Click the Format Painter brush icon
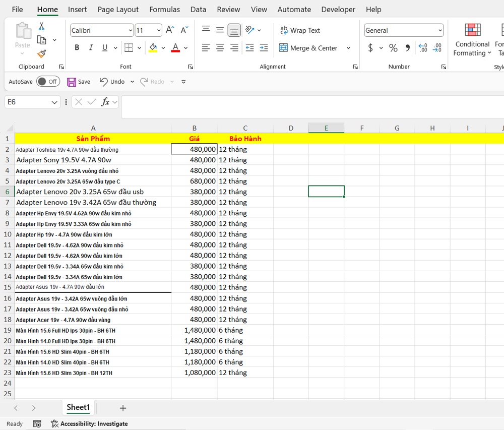Viewport: 504px width, 430px height. tap(42, 53)
